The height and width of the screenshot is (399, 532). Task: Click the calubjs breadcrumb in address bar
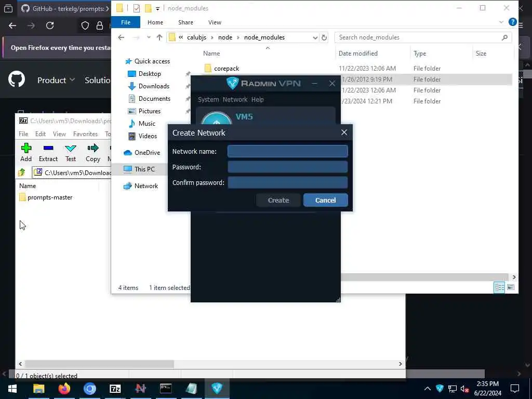196,37
